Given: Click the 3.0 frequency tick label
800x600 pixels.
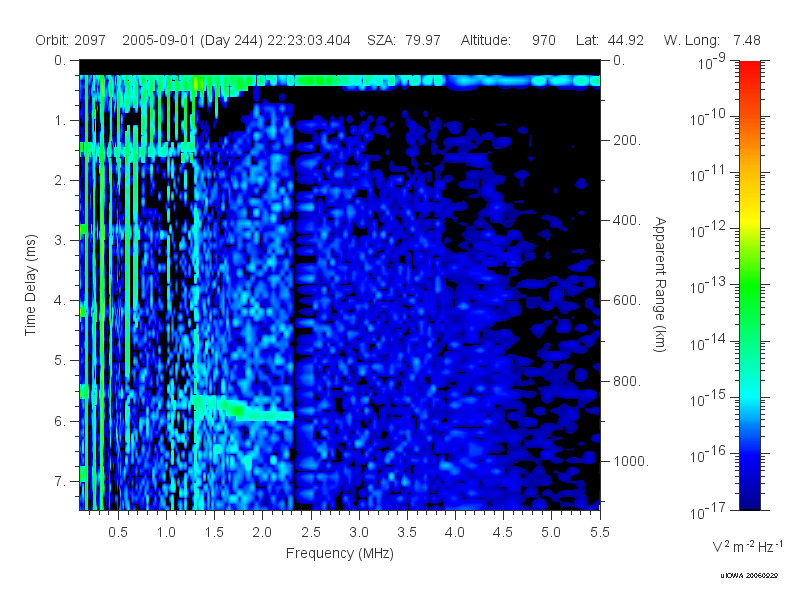Looking at the screenshot, I should coord(359,532).
